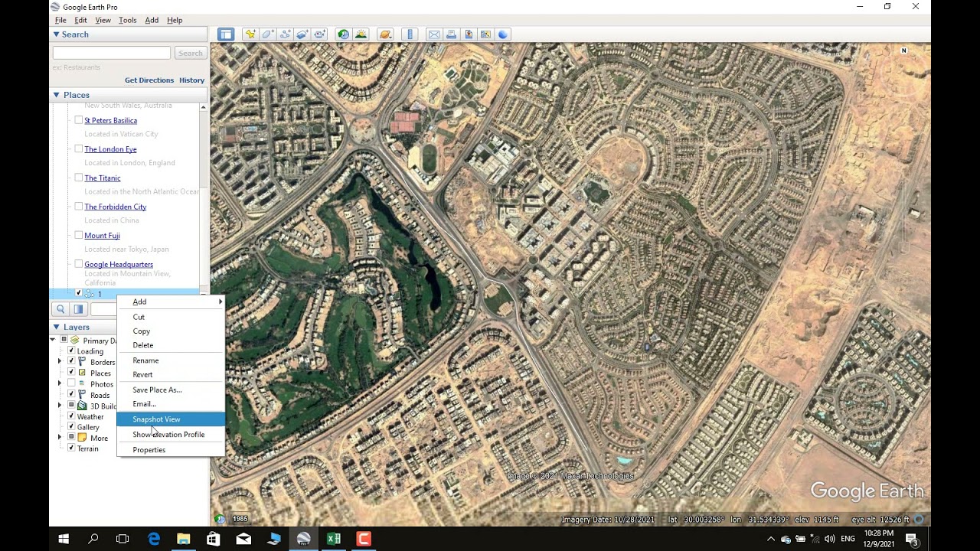Expand the 3D Buildings layer node
Image resolution: width=980 pixels, height=551 pixels.
click(x=60, y=406)
